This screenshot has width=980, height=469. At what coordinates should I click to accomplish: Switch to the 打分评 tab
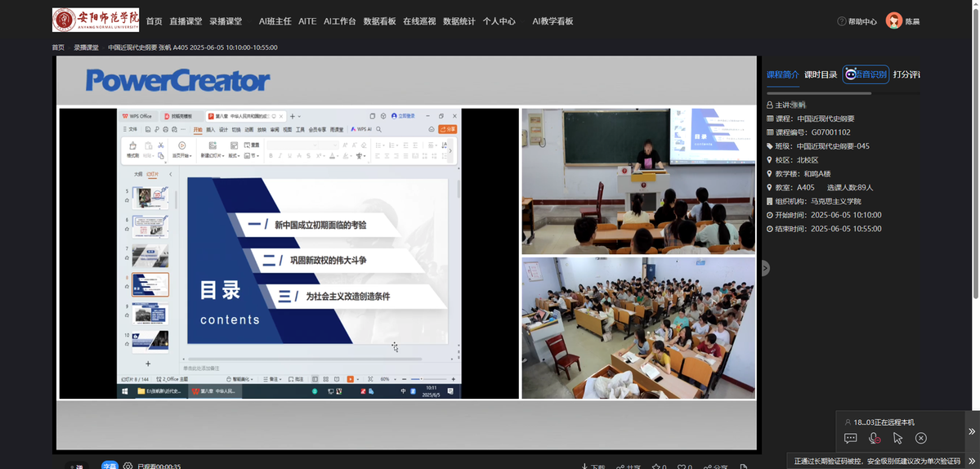pyautogui.click(x=906, y=75)
